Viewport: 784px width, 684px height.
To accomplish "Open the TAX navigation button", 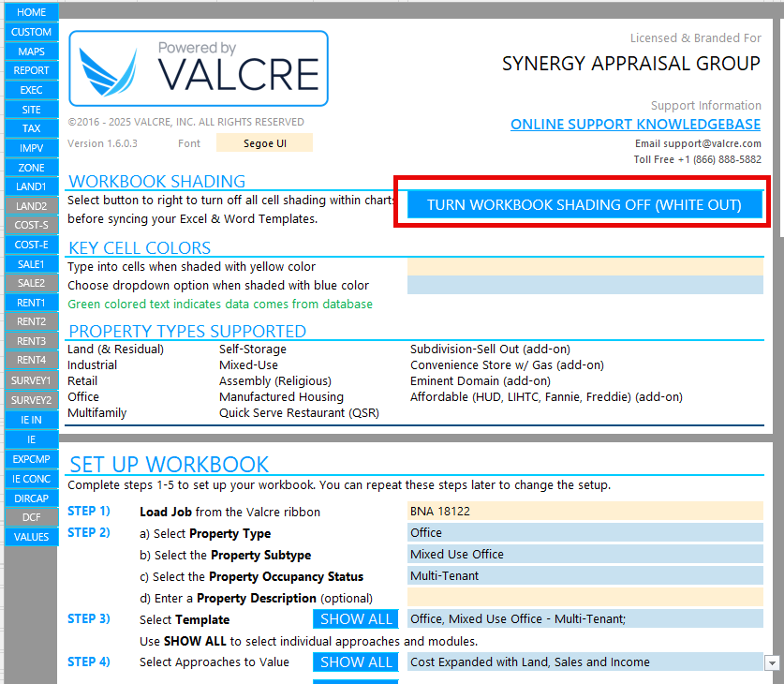I will coord(32,128).
